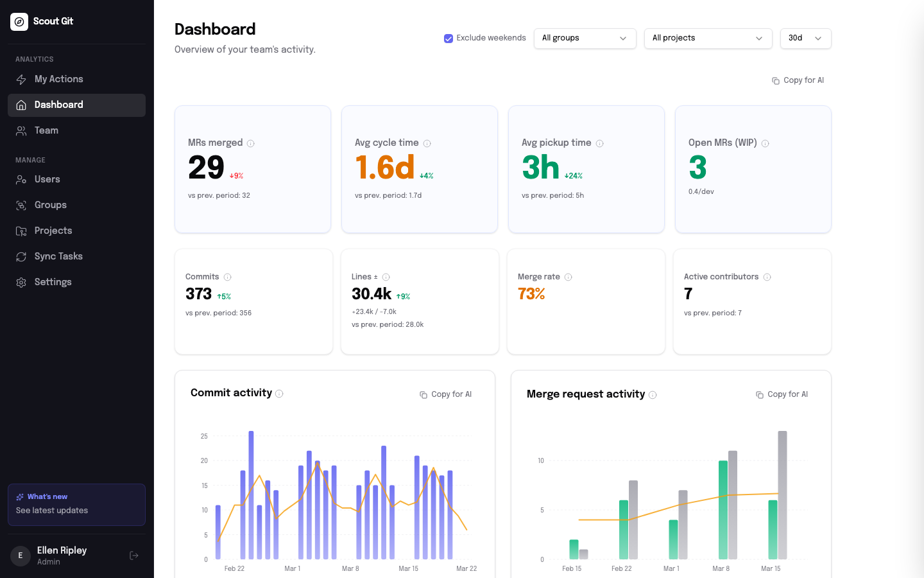924x578 pixels.
Task: Click Copy for AI above the metric cards
Action: point(798,80)
